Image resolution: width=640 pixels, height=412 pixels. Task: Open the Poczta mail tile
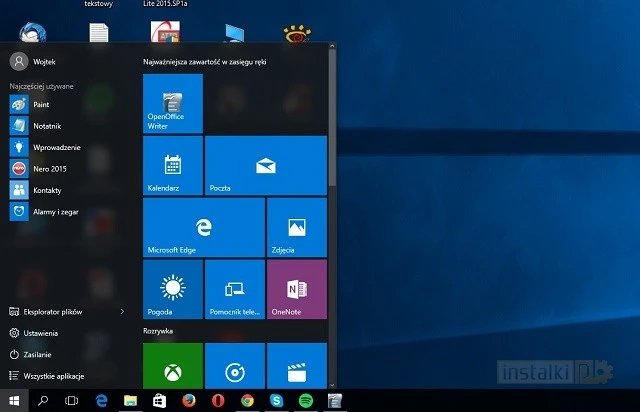point(265,166)
